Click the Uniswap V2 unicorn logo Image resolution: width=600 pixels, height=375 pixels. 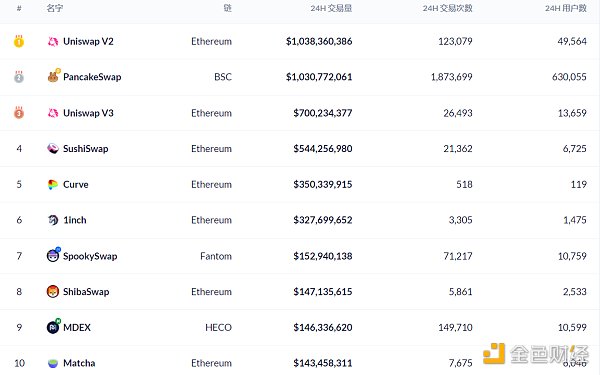pyautogui.click(x=53, y=41)
